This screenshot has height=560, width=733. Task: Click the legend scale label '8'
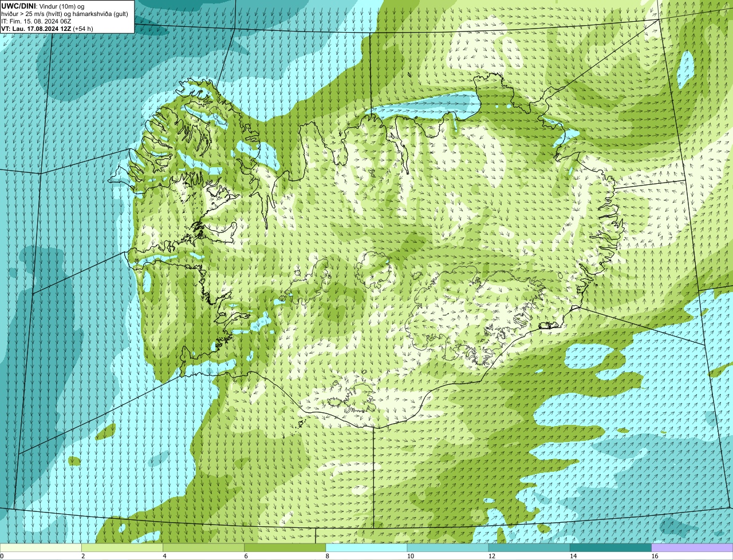click(328, 556)
